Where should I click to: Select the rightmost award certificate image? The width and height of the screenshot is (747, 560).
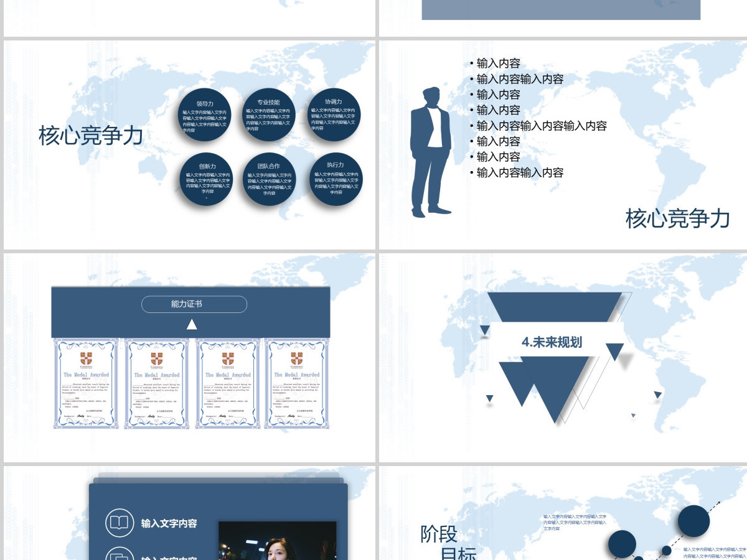click(297, 383)
